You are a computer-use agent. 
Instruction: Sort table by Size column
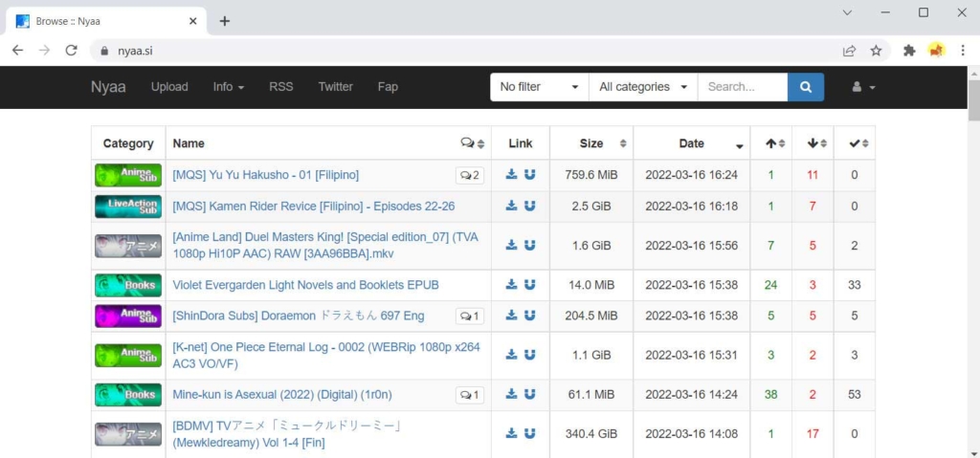(x=591, y=143)
